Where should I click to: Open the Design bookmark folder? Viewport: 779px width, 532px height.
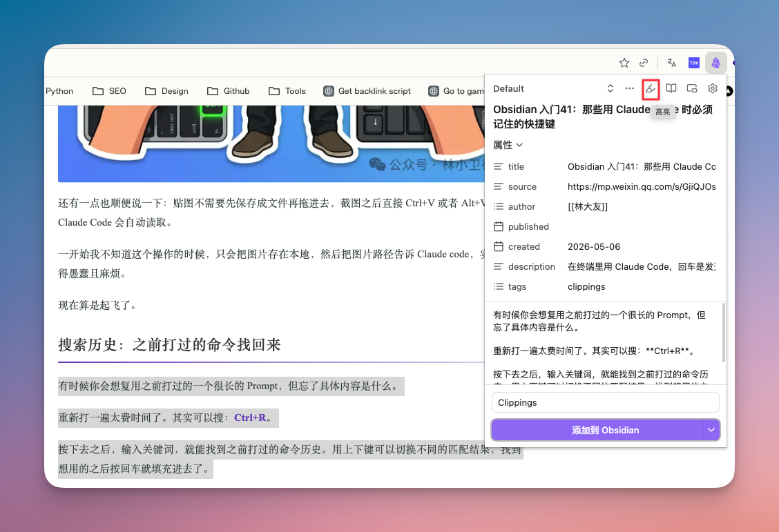166,91
